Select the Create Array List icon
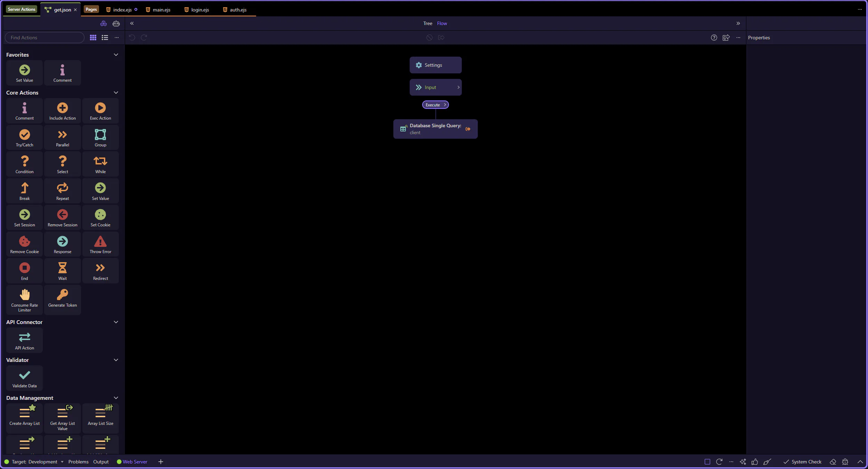Image resolution: width=868 pixels, height=469 pixels. pos(24,412)
